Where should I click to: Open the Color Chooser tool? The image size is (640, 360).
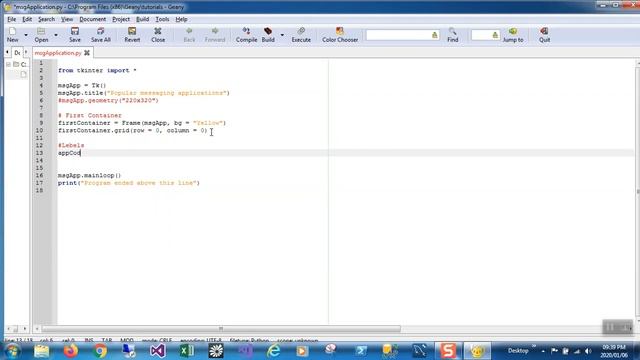click(340, 35)
